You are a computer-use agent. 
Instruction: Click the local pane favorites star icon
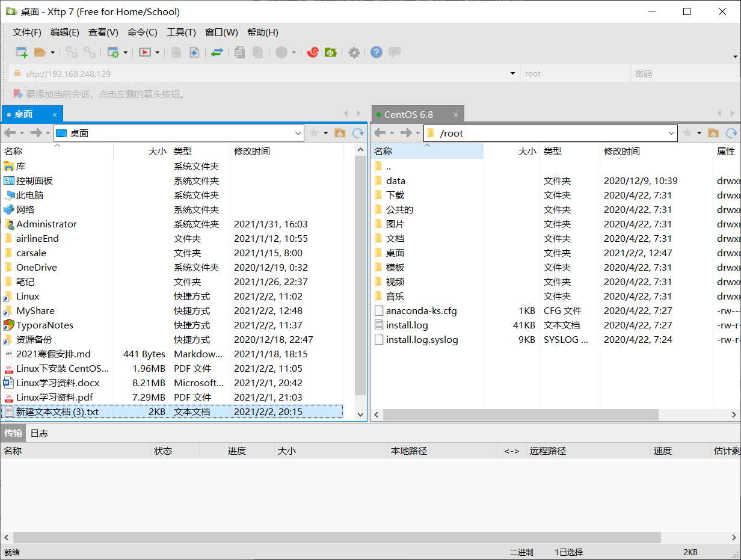(x=313, y=133)
